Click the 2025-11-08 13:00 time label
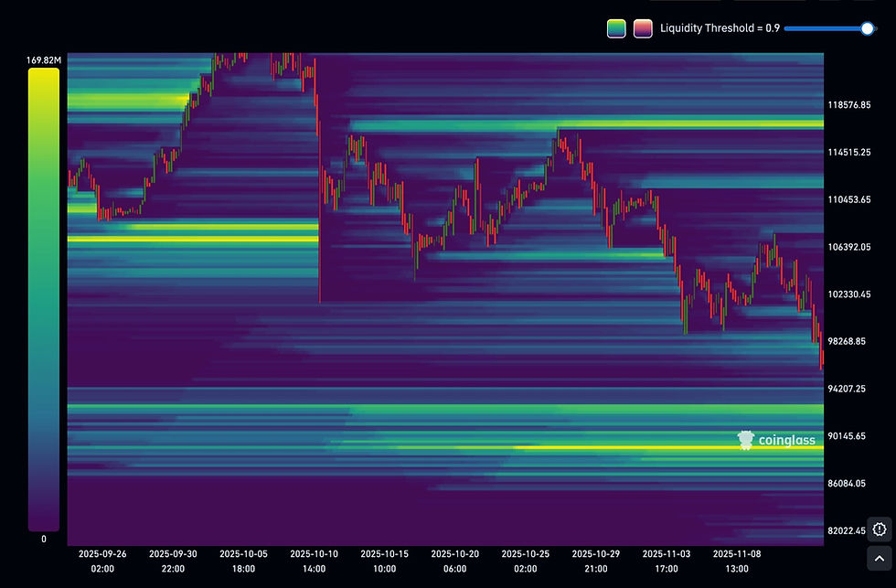The image size is (896, 588). [737, 561]
